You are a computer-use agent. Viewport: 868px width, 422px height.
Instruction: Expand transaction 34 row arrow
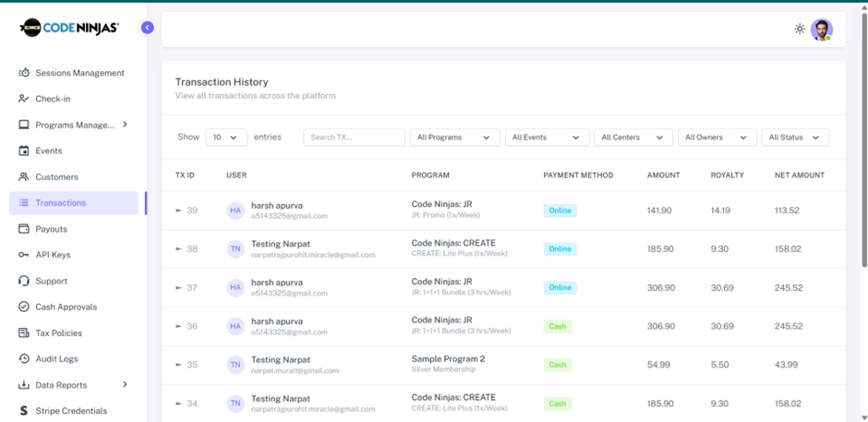178,404
